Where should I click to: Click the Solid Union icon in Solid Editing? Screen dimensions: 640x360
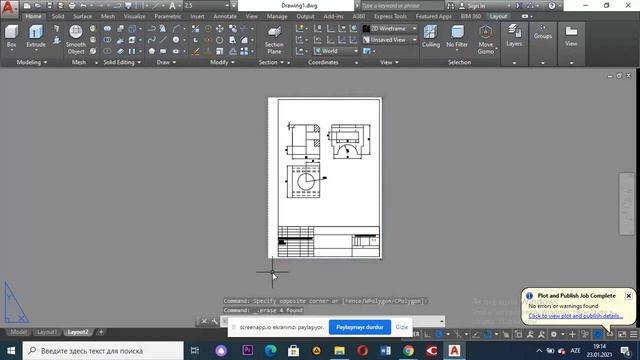[107, 29]
